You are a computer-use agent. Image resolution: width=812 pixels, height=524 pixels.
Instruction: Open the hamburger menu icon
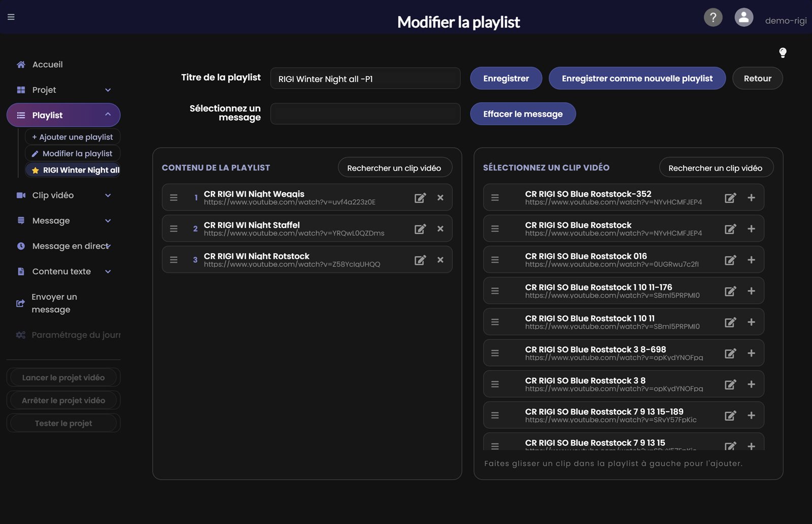coord(11,17)
